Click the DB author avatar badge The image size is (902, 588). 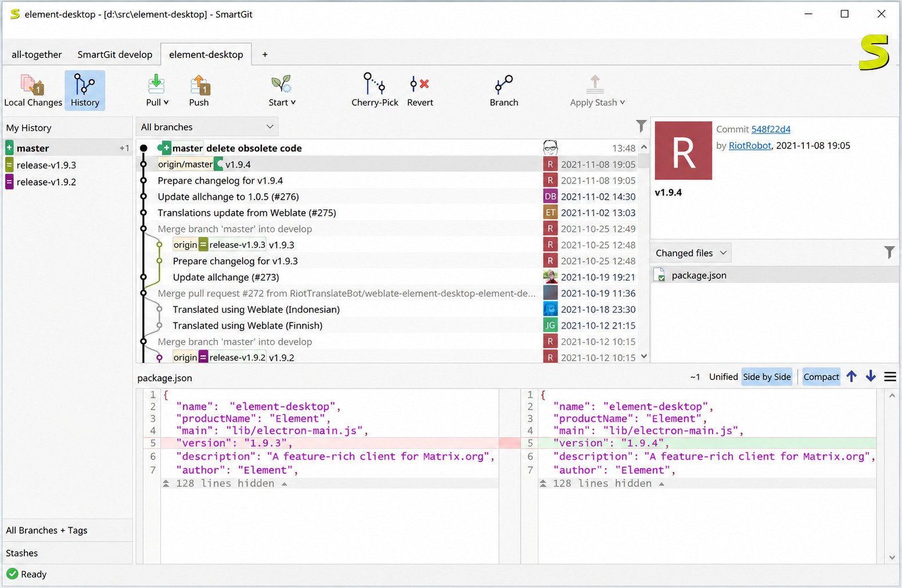(550, 196)
